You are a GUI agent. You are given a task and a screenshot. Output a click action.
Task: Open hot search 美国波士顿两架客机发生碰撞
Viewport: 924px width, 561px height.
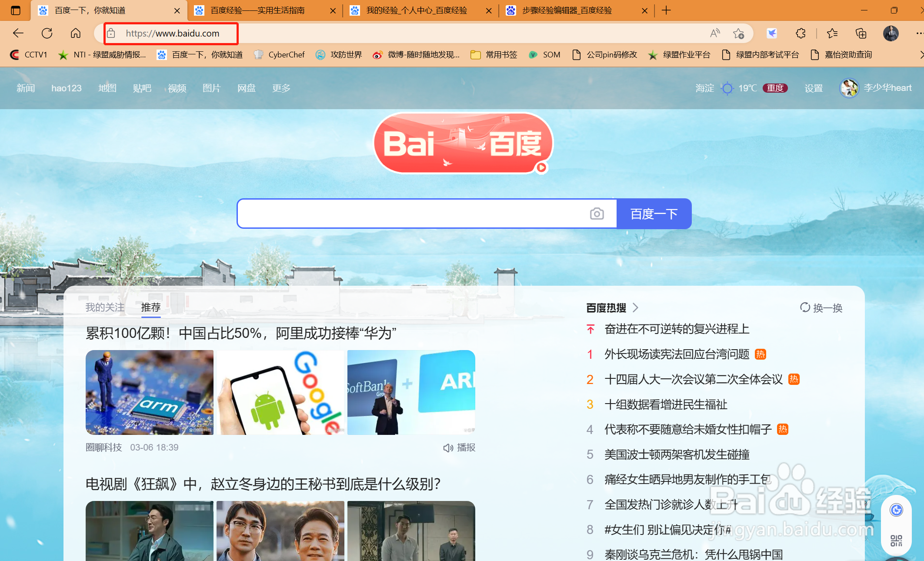(677, 454)
